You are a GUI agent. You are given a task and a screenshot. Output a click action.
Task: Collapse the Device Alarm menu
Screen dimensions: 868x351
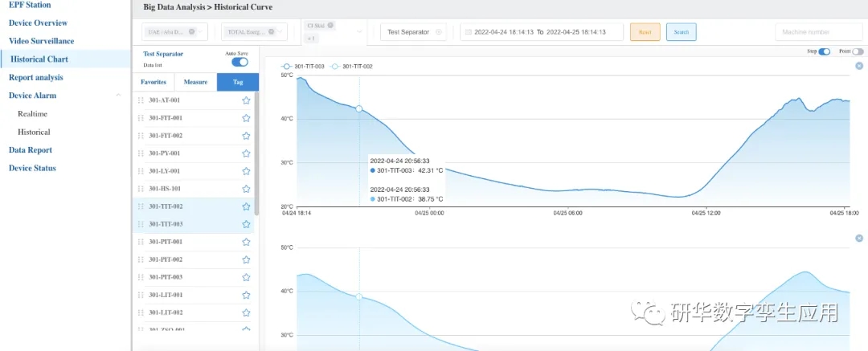point(119,96)
